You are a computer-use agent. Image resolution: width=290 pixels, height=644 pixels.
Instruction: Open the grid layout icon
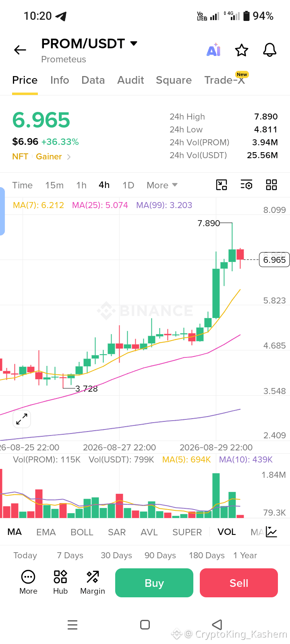click(x=271, y=185)
